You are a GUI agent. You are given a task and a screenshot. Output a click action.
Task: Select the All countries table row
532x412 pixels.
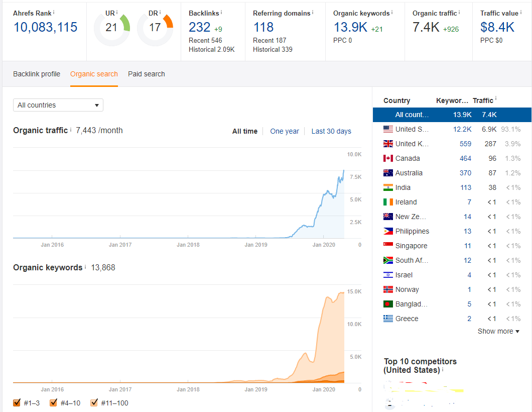[452, 115]
